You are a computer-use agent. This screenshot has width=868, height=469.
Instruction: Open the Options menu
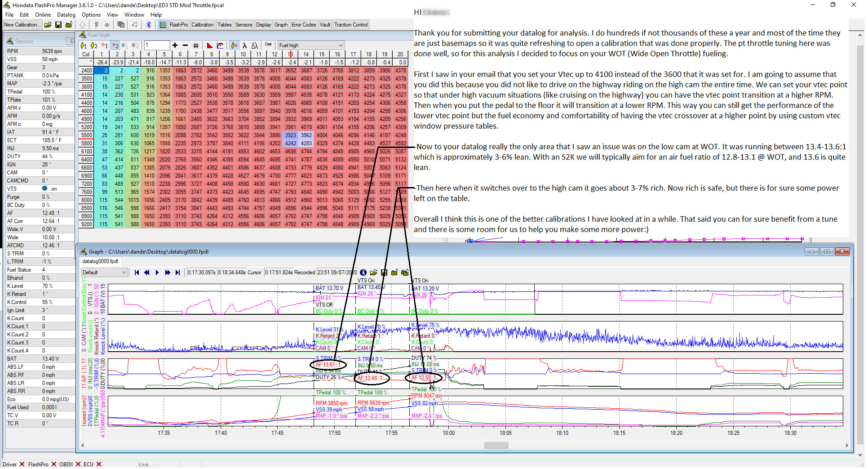(91, 15)
